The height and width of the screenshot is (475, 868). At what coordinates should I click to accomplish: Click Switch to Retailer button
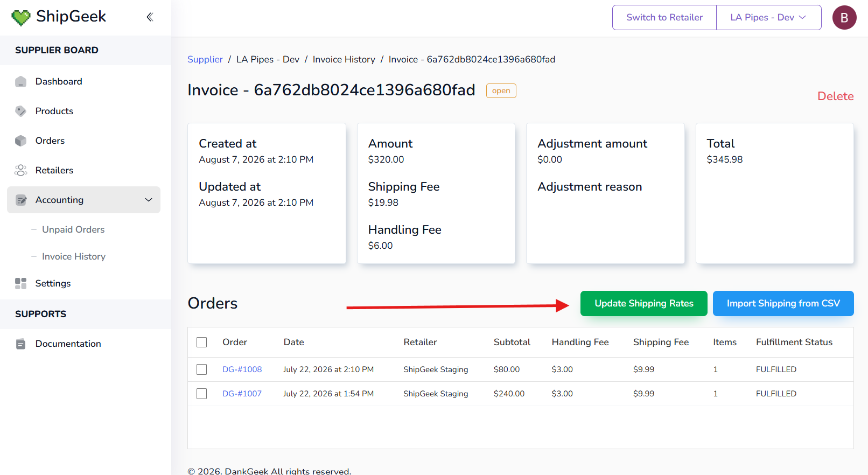pos(664,18)
